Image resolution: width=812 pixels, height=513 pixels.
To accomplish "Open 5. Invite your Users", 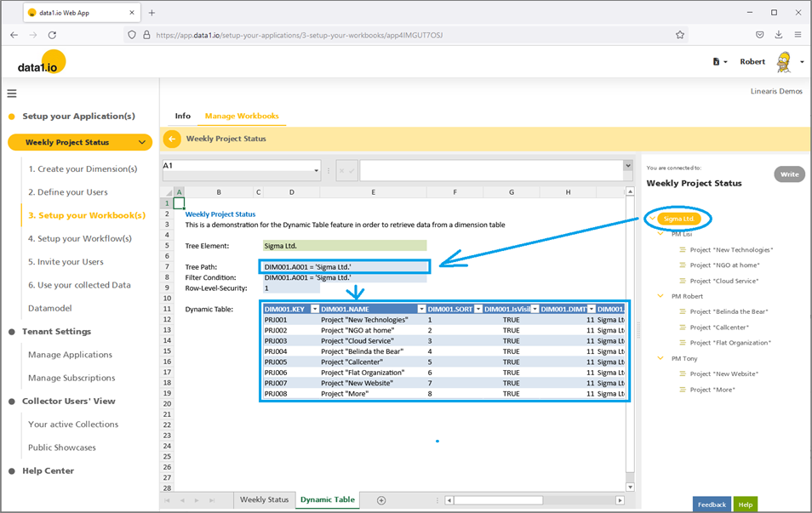I will [66, 262].
